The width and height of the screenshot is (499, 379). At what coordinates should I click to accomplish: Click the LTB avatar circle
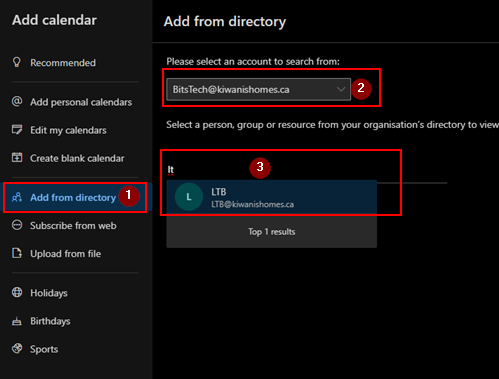pyautogui.click(x=189, y=197)
